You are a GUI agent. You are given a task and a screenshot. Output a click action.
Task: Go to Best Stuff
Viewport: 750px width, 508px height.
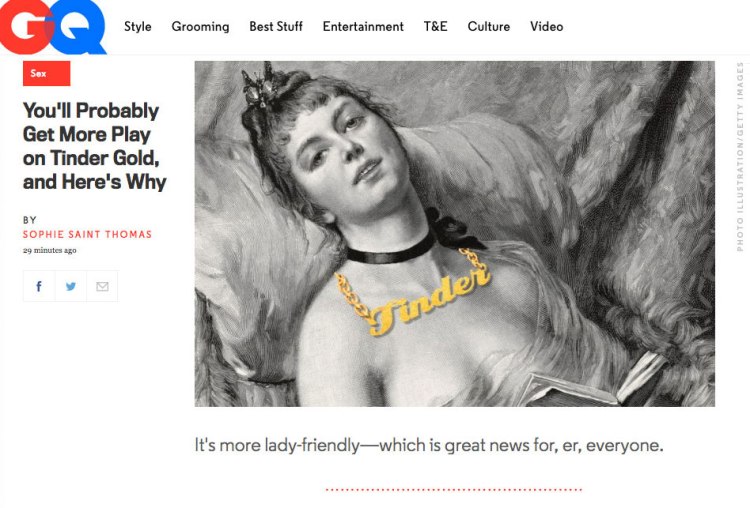(276, 26)
